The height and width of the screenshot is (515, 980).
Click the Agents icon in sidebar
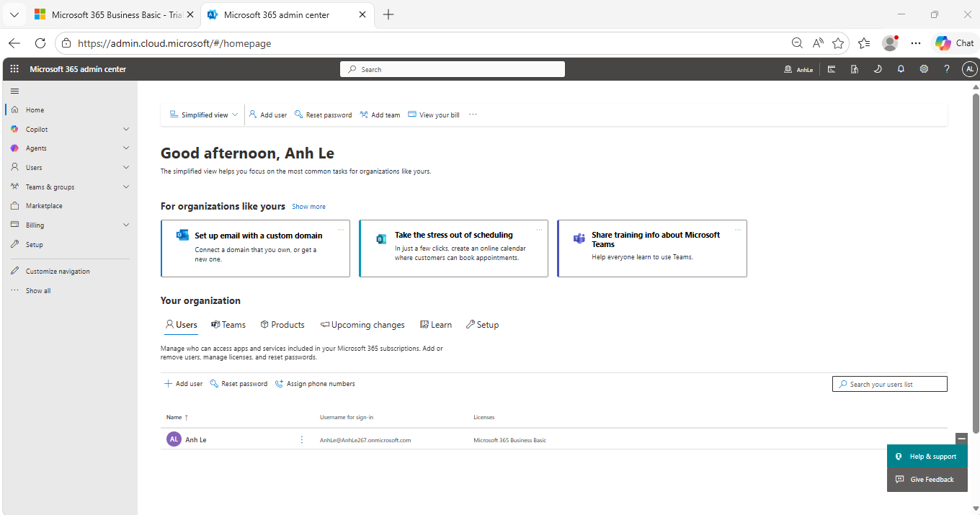[14, 148]
